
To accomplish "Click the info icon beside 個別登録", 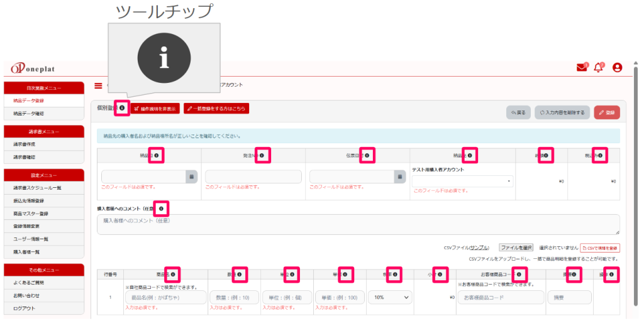I will [x=121, y=109].
